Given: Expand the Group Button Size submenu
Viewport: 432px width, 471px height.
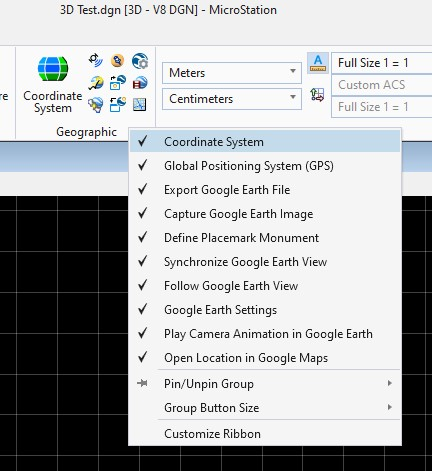Looking at the screenshot, I should [x=265, y=408].
